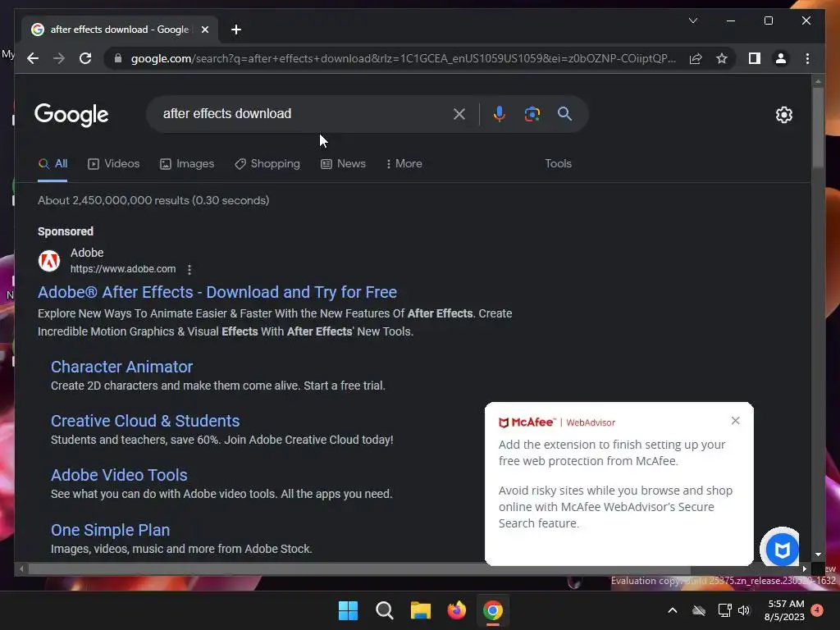Open File Explorer from taskbar
The image size is (840, 630).
click(421, 610)
